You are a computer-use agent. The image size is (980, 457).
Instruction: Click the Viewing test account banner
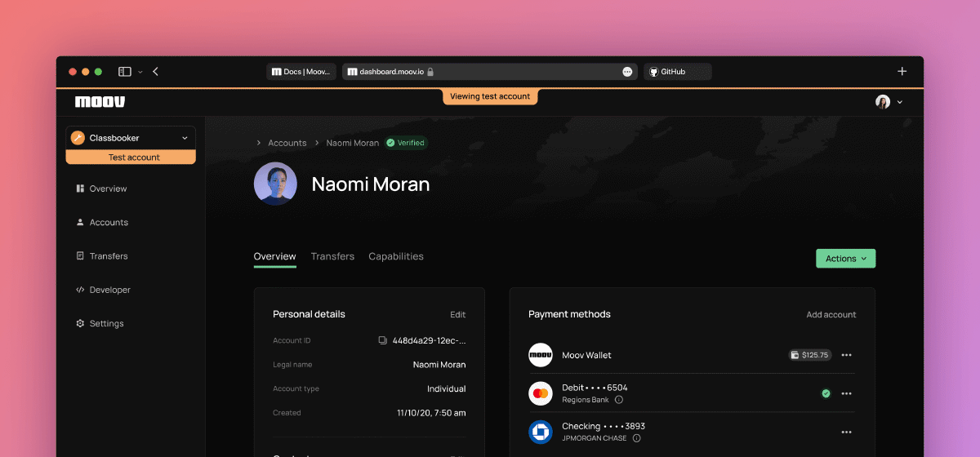[x=490, y=96]
